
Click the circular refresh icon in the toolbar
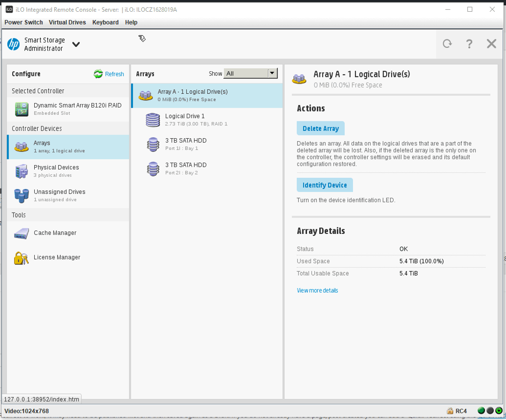click(447, 44)
